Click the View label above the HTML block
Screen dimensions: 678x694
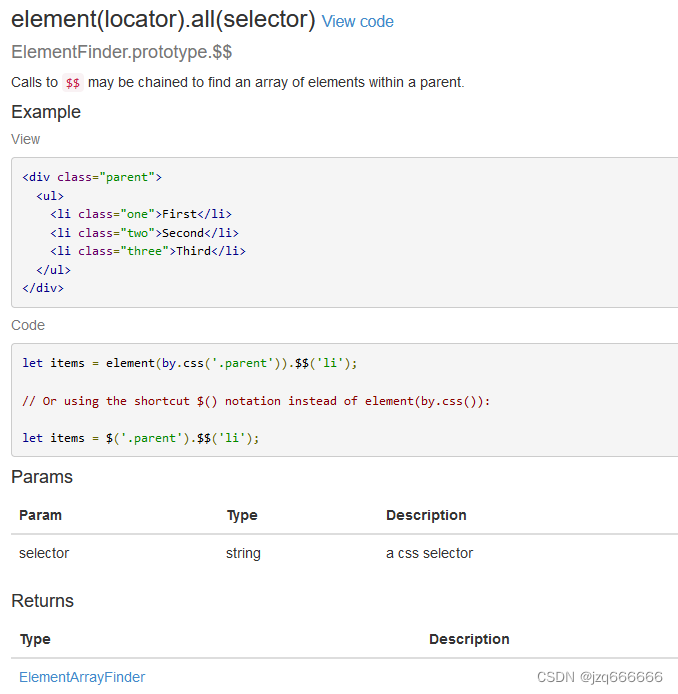point(26,139)
